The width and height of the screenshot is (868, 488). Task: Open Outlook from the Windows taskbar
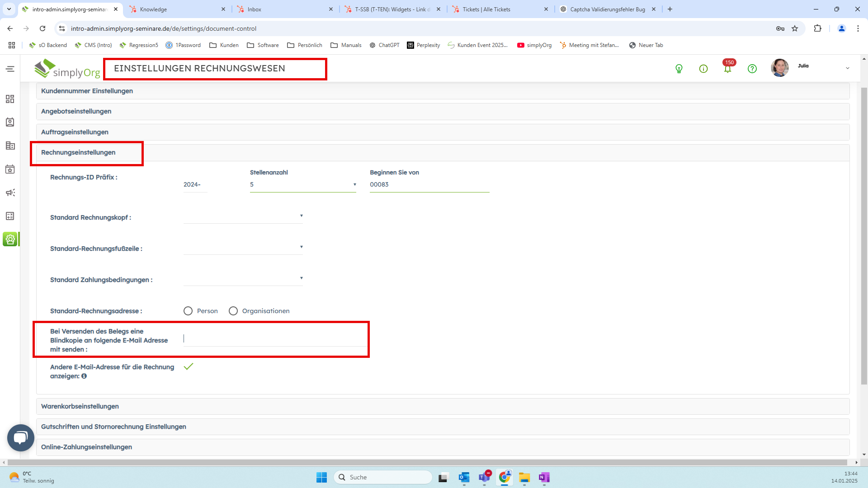click(464, 477)
